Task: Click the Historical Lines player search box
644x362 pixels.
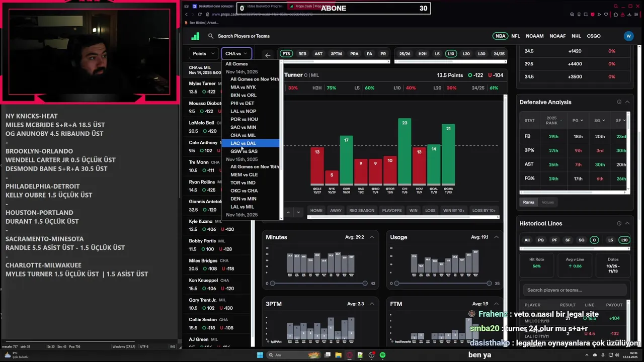Action: tap(575, 290)
